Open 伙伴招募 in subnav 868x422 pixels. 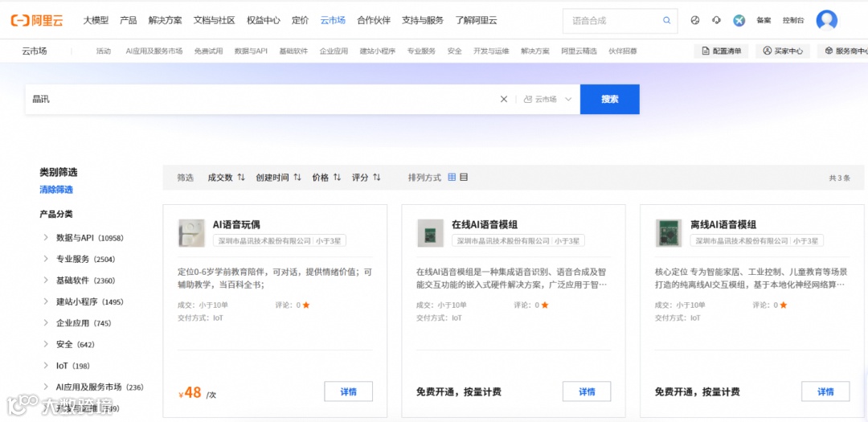[623, 51]
